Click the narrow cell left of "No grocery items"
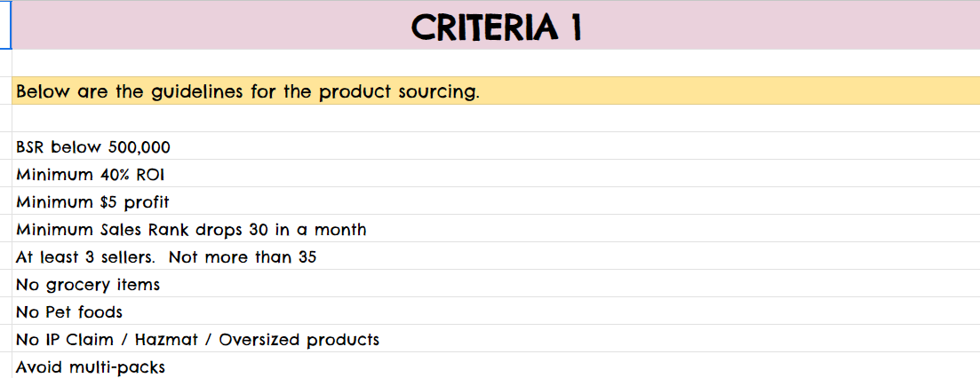Screen dimensions: 980x378 [x=5, y=284]
